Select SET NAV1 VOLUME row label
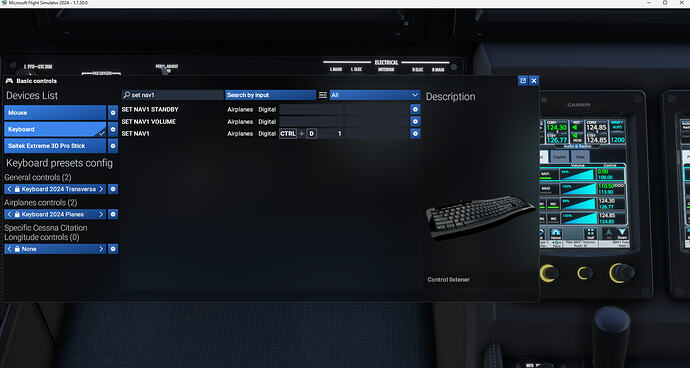The image size is (690, 368). 149,121
